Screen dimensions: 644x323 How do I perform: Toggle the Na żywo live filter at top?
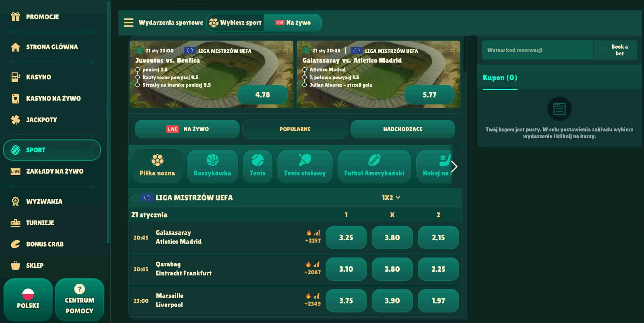click(293, 23)
